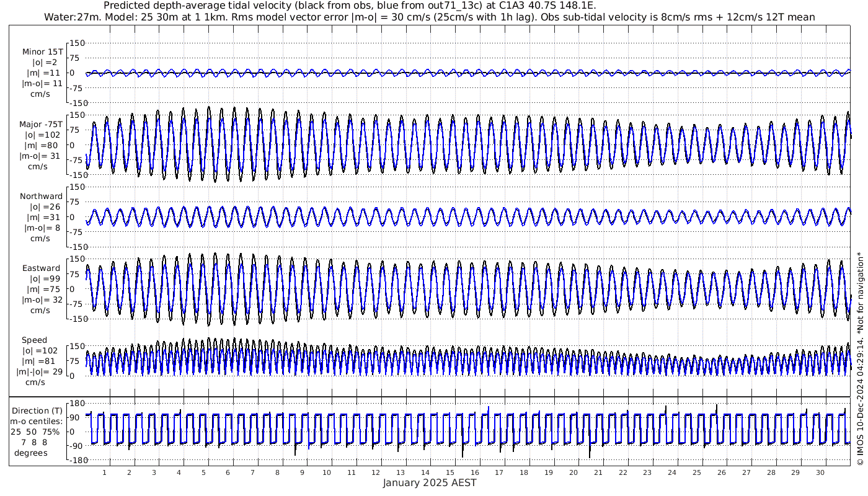Click the 'January 2025 AEST' axis title
This screenshot has width=868, height=496.
tap(429, 483)
